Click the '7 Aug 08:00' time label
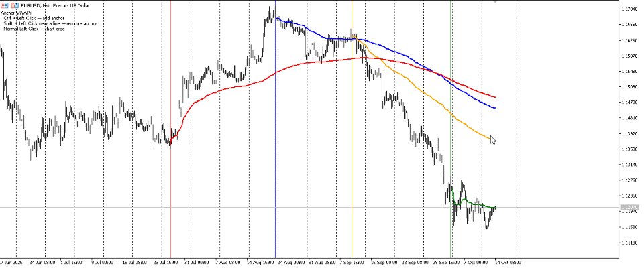Image resolution: width=644 pixels, height=268 pixels. coord(227,262)
